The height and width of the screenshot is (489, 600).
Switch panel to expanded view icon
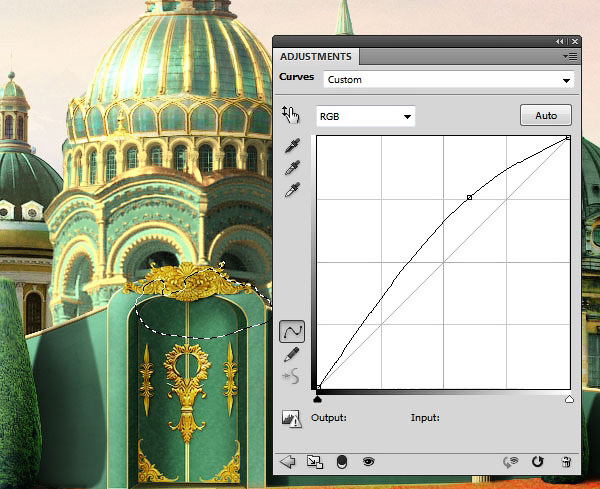(x=315, y=462)
